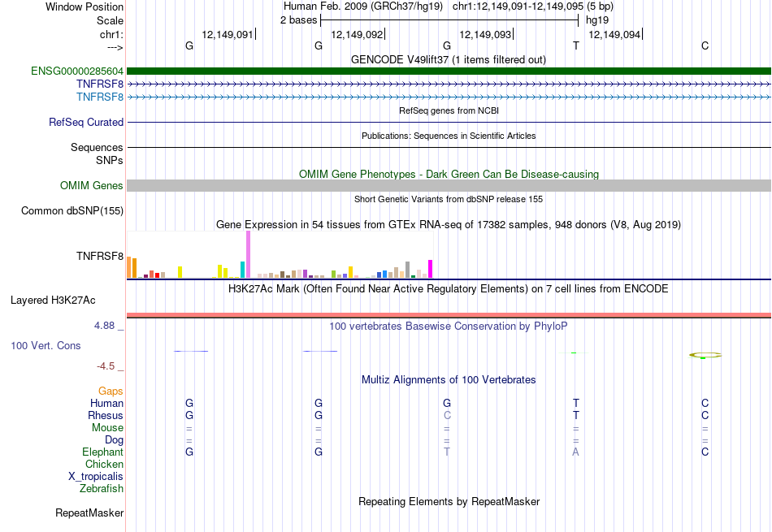This screenshot has height=532, width=772.
Task: Click the 100 Vert. Cons track label
Action: pyautogui.click(x=46, y=345)
